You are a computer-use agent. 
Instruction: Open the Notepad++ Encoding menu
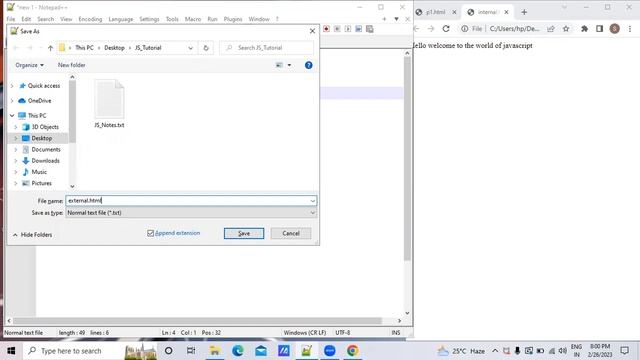point(90,19)
